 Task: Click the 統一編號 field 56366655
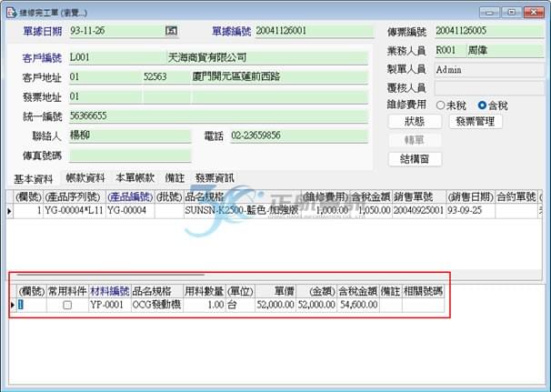point(218,116)
